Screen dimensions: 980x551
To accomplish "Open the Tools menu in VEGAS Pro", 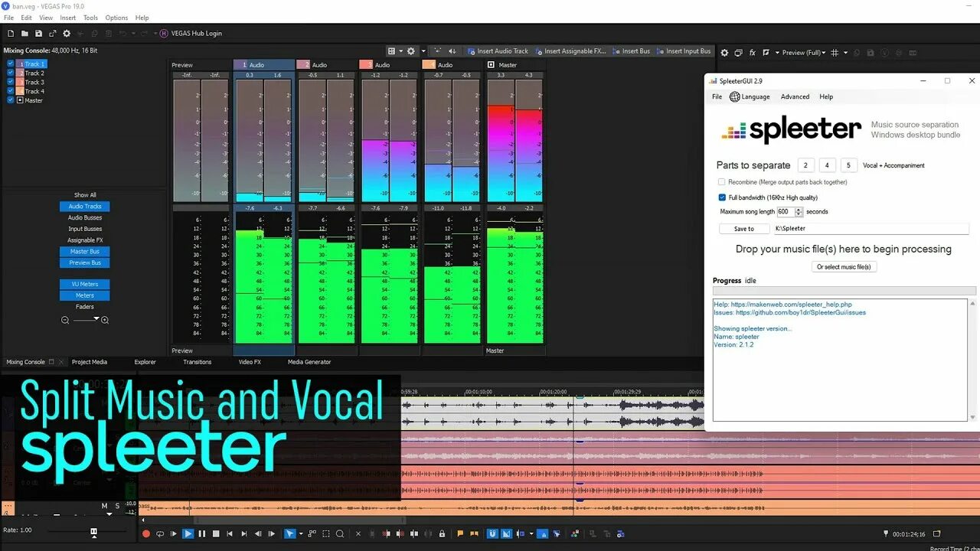I will coord(90,18).
